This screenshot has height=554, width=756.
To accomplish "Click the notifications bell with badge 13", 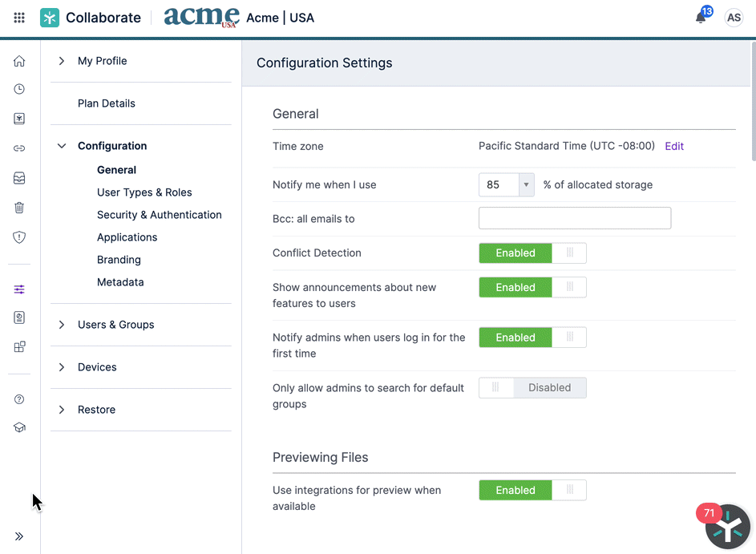I will (x=699, y=18).
